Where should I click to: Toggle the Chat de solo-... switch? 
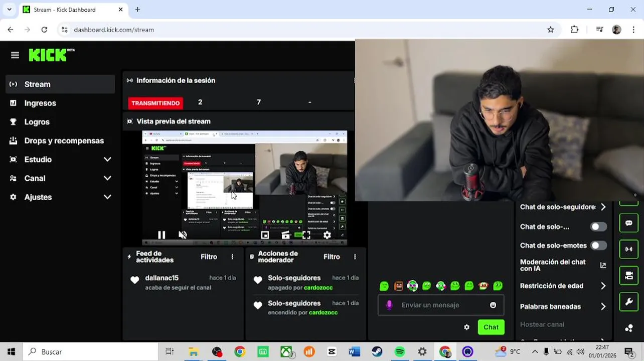pos(598,227)
